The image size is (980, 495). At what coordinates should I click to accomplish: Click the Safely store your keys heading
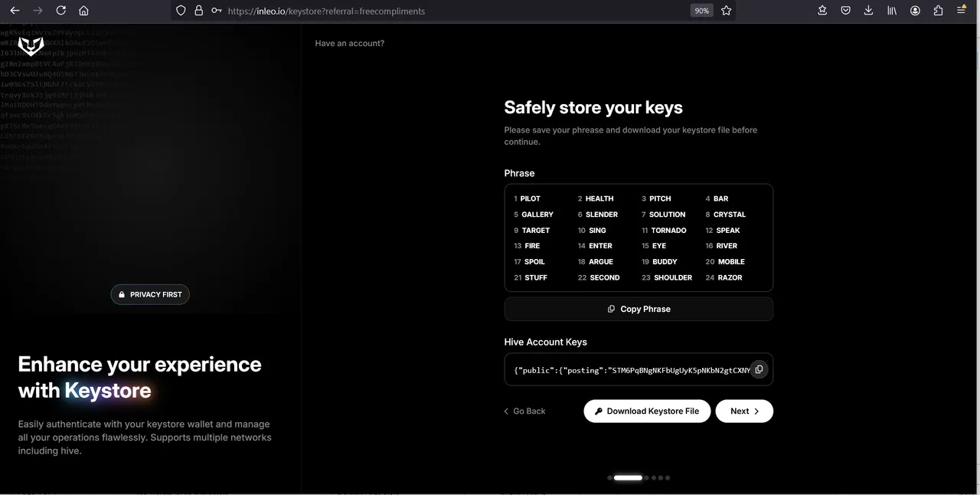593,108
